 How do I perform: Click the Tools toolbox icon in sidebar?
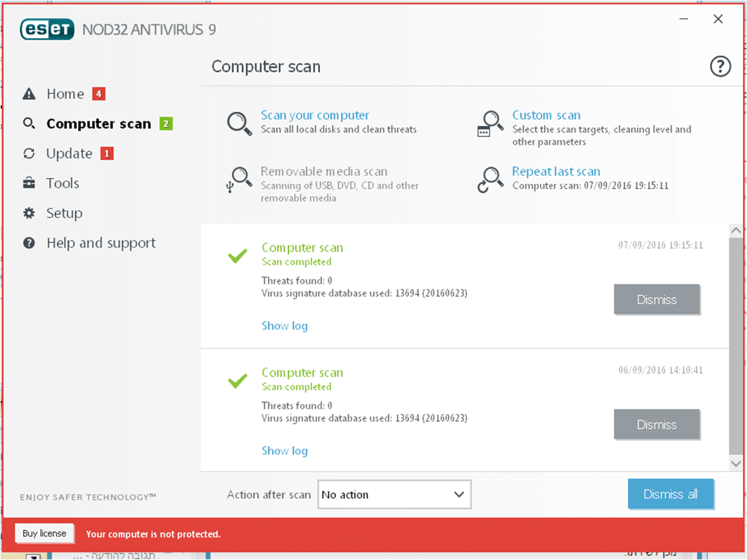pos(29,183)
